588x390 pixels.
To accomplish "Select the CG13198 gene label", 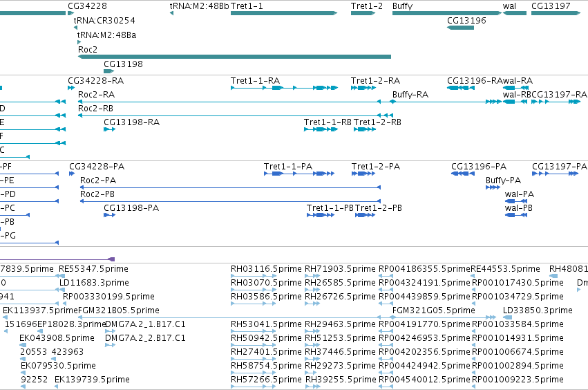I will pos(124,64).
